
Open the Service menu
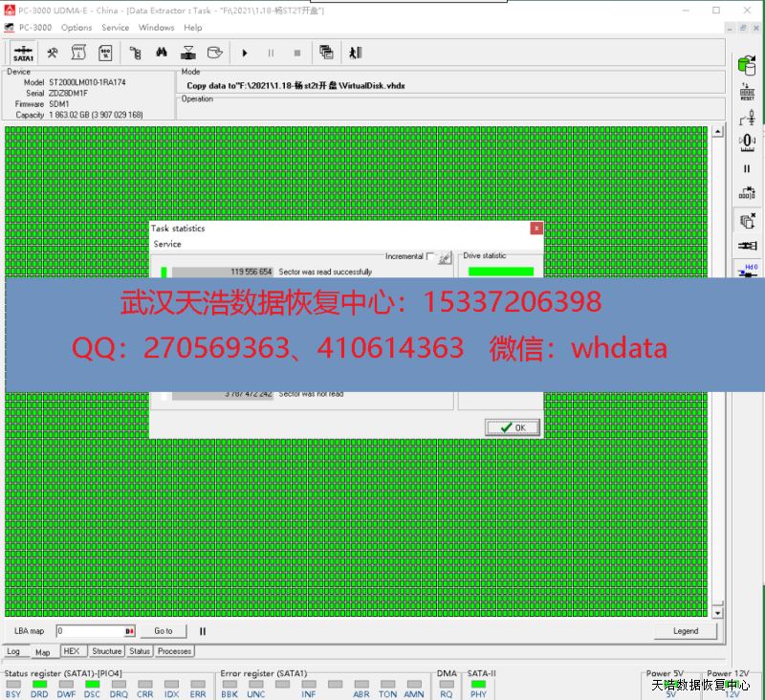click(115, 28)
